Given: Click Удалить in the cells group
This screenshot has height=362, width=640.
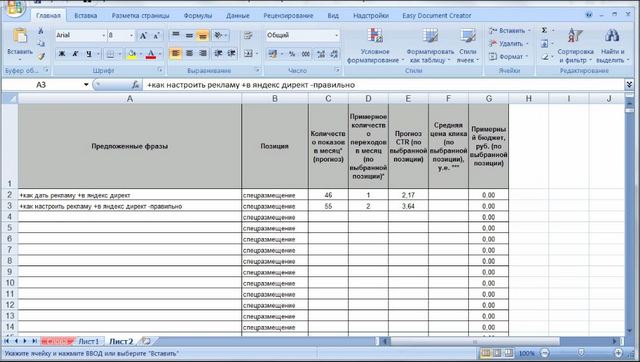Looking at the screenshot, I should [509, 44].
